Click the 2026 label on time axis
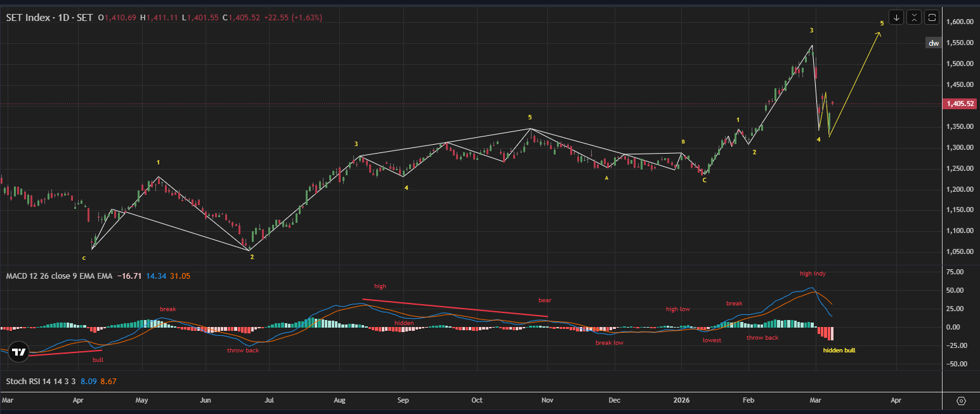Screen dimensions: 980x414 point(682,401)
